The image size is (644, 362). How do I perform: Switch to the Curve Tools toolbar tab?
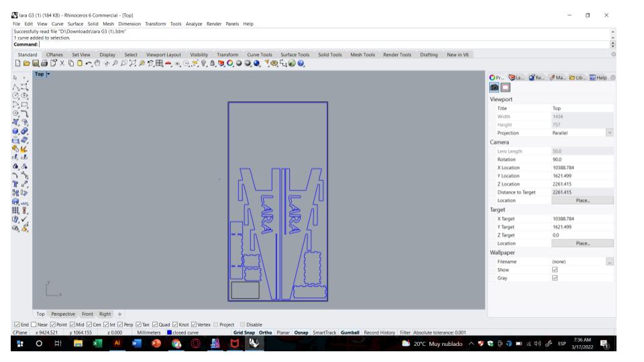pyautogui.click(x=259, y=54)
